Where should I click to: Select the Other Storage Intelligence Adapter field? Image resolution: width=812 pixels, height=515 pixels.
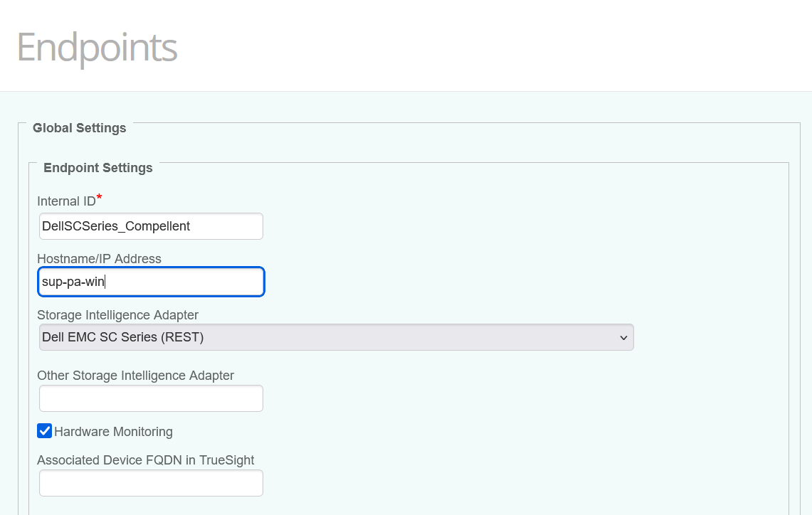pyautogui.click(x=151, y=398)
